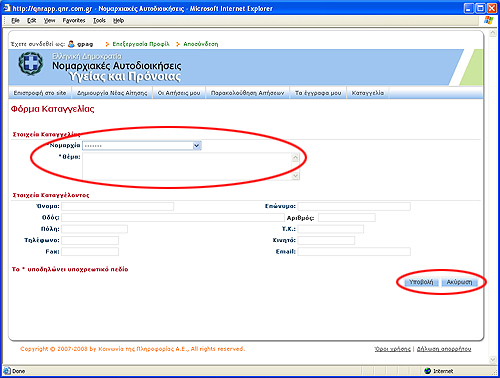This screenshot has width=500, height=378.
Task: Click the Φόρμα Καταγγελίας heading
Action: pos(52,109)
